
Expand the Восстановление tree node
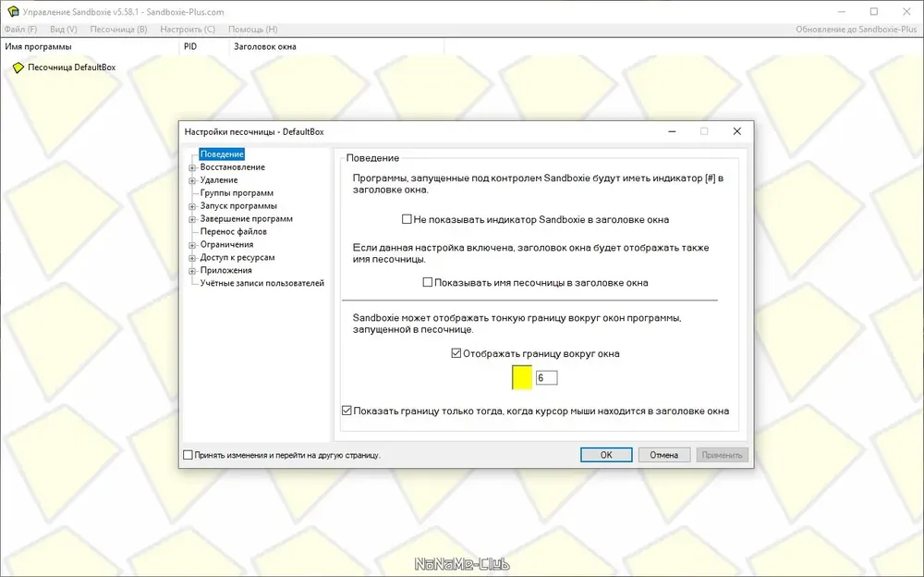[x=192, y=167]
